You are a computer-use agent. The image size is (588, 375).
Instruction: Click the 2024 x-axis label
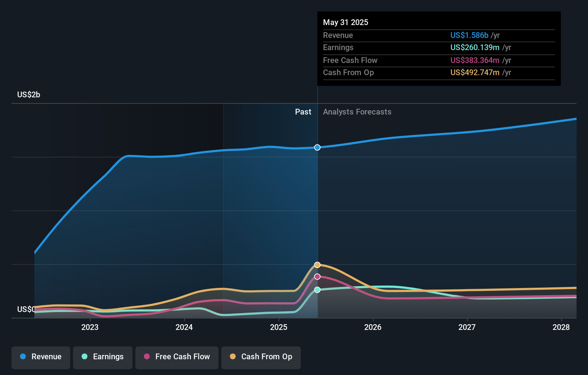tap(184, 327)
